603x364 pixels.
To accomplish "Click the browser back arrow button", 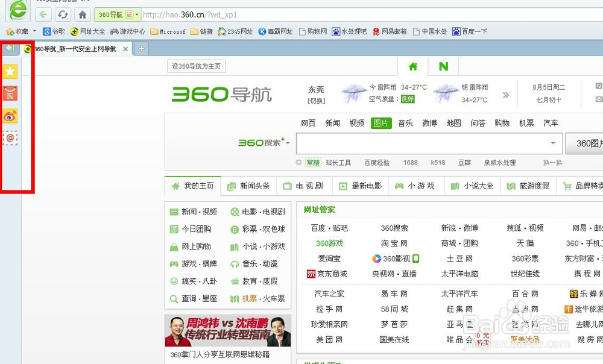I will (43, 14).
